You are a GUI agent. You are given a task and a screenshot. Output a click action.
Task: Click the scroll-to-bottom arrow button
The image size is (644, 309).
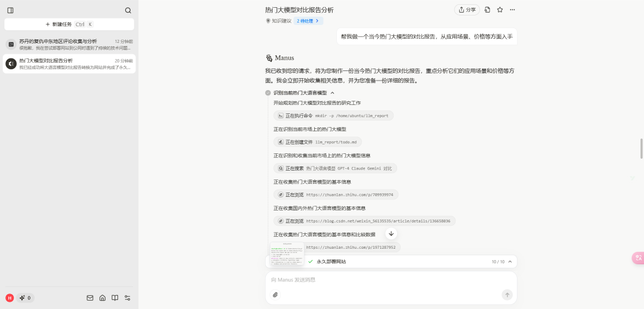point(391,233)
